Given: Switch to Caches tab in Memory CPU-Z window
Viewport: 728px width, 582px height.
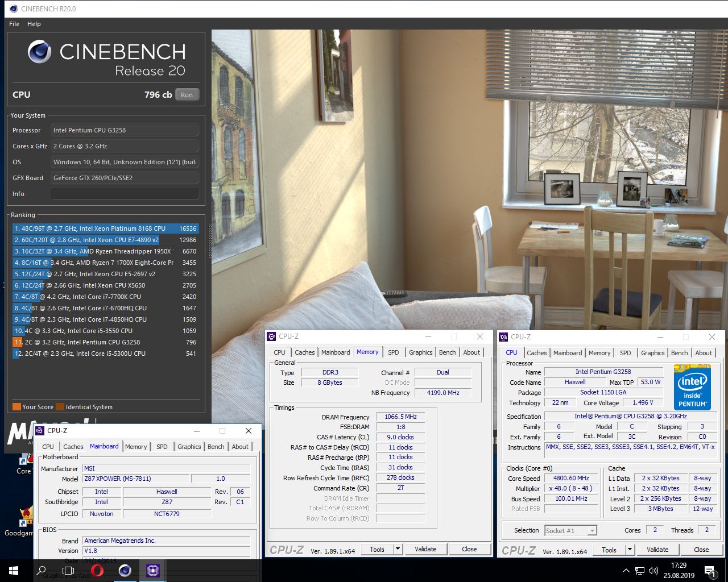Looking at the screenshot, I should (x=304, y=352).
